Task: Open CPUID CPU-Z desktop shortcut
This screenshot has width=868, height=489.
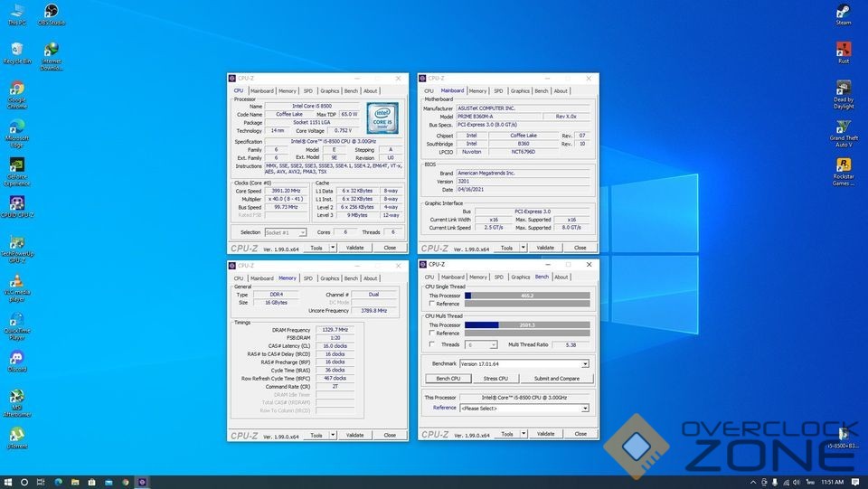Action: 17,207
